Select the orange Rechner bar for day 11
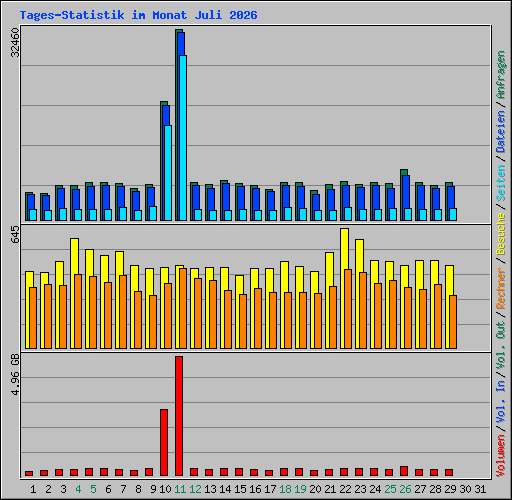 [183, 308]
